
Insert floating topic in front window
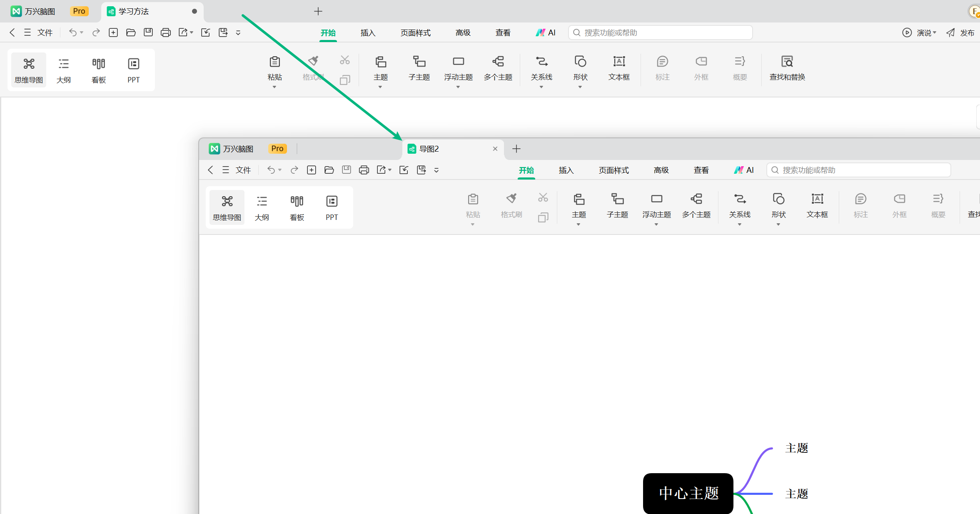[656, 206]
